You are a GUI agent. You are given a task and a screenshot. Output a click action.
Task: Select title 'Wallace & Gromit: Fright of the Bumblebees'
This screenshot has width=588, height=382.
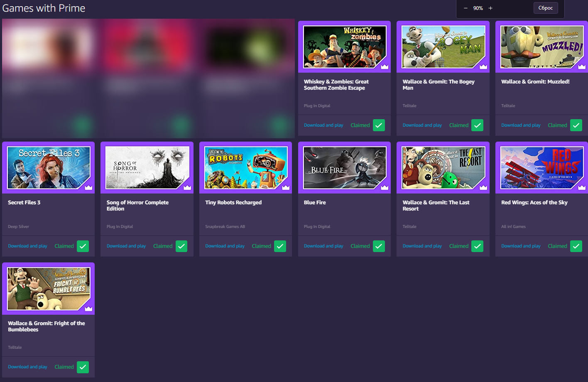(x=47, y=326)
